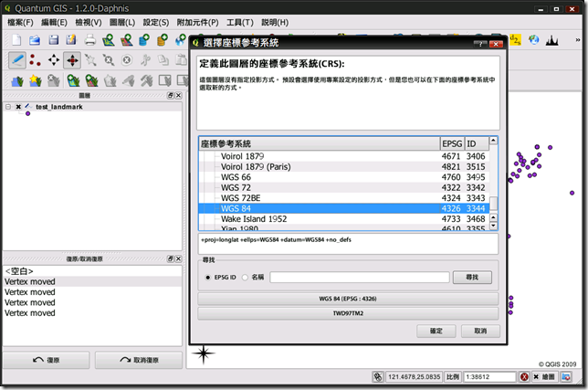Click the 座標參考系統 column header

(x=320, y=143)
